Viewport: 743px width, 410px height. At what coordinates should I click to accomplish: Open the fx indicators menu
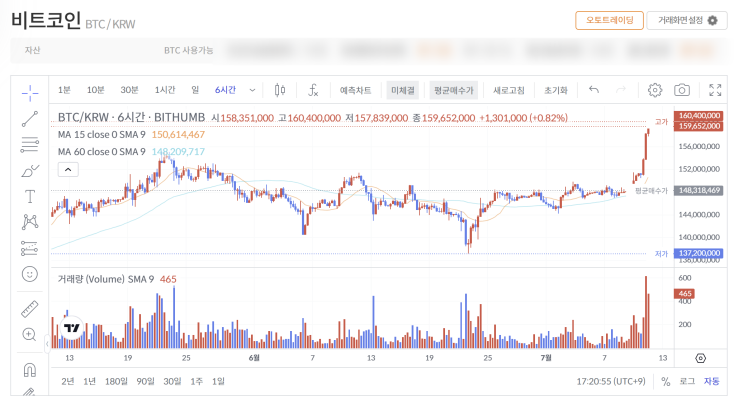point(312,90)
